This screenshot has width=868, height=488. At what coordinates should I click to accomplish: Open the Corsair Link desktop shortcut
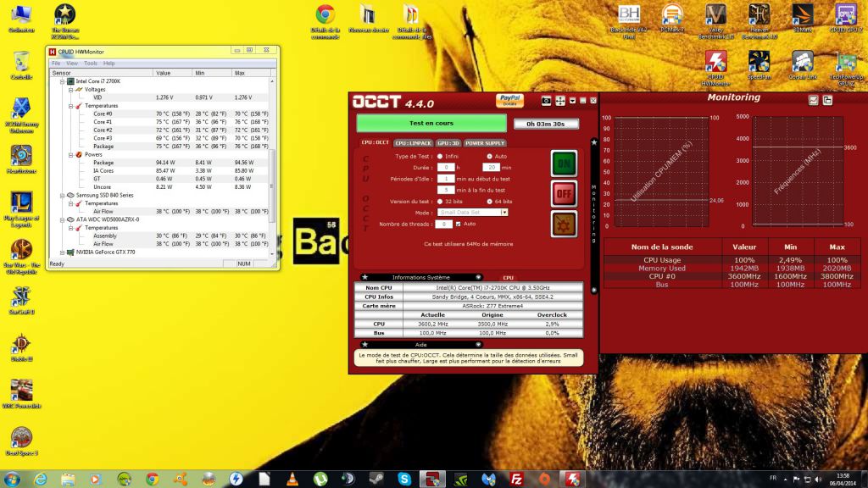[x=803, y=65]
